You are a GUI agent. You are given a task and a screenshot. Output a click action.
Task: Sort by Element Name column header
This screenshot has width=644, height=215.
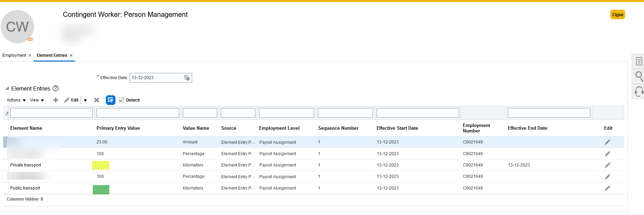point(26,128)
